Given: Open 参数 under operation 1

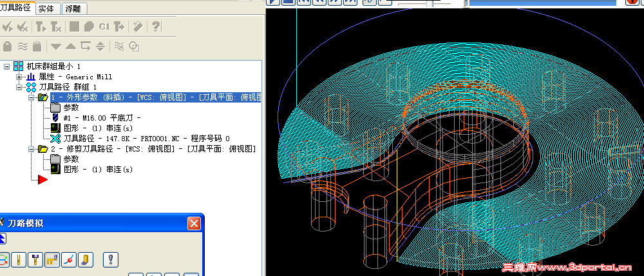Looking at the screenshot, I should coord(71,108).
